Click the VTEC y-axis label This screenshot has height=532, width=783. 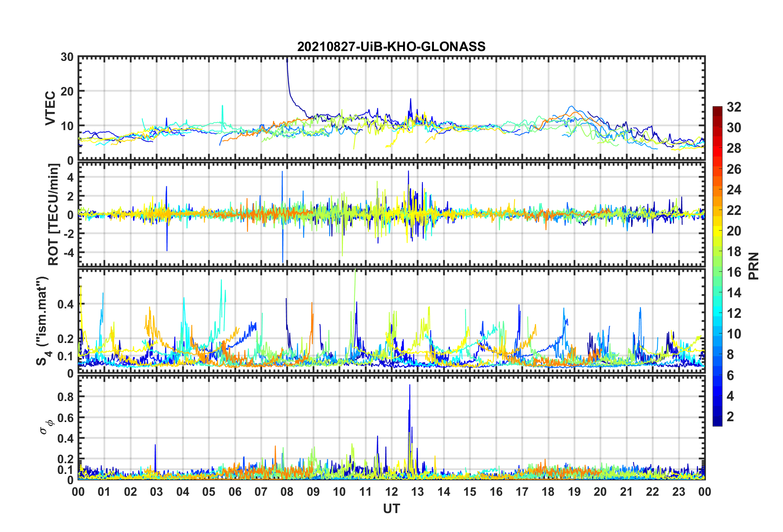pyautogui.click(x=50, y=108)
